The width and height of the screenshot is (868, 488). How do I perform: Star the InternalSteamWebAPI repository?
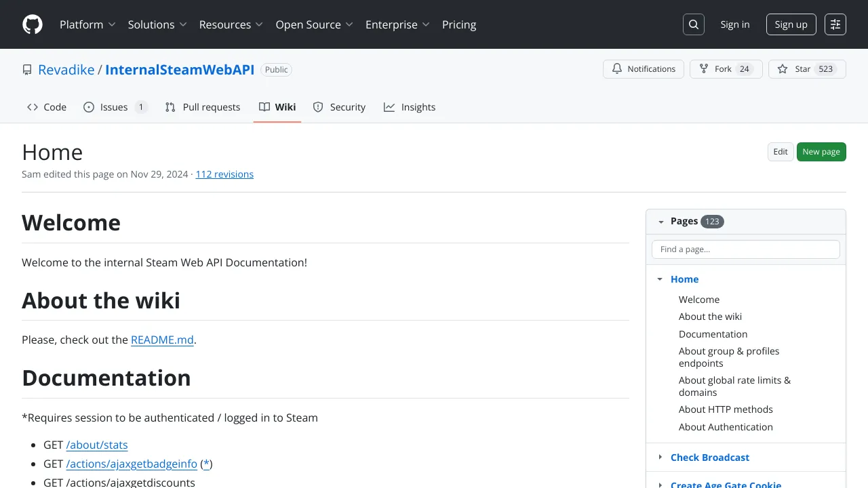click(807, 69)
